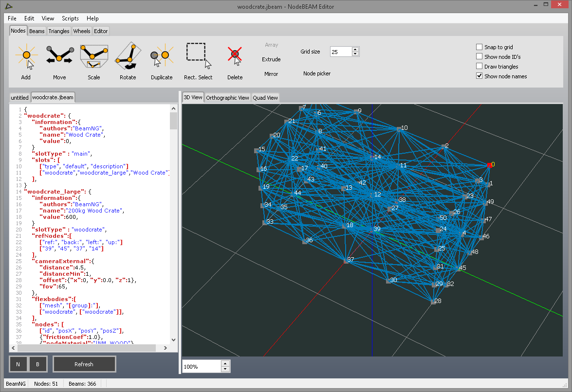Pick the Rotate tool
The image size is (572, 392).
(x=128, y=61)
